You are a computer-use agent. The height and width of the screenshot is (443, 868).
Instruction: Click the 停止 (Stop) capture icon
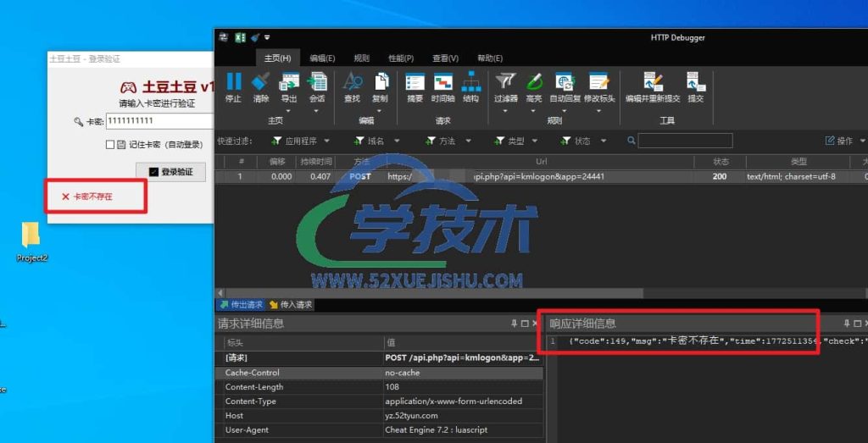(233, 83)
